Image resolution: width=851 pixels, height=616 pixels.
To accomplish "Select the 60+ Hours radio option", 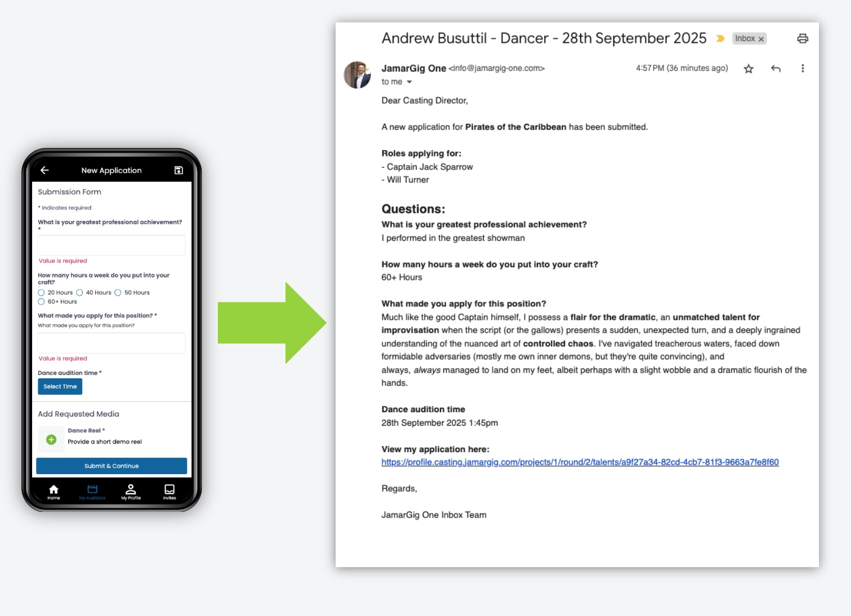I will click(41, 302).
